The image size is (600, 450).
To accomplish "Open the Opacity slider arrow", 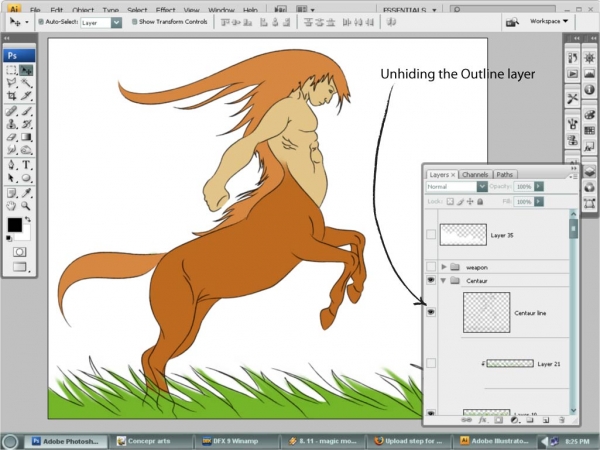I will pos(539,186).
